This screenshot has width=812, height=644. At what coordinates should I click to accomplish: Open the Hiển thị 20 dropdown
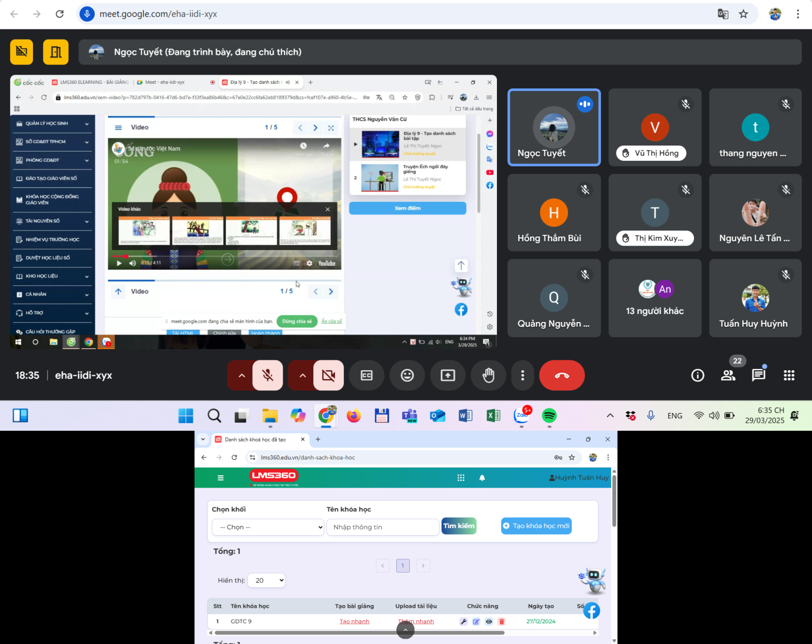(266, 580)
